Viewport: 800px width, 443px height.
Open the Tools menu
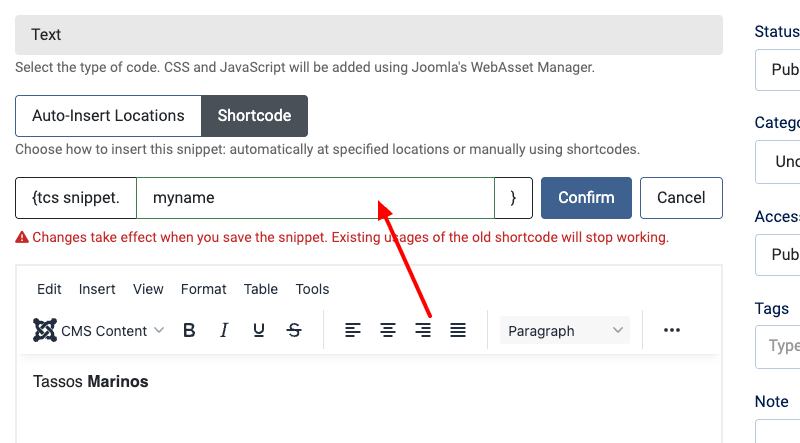[x=312, y=289]
